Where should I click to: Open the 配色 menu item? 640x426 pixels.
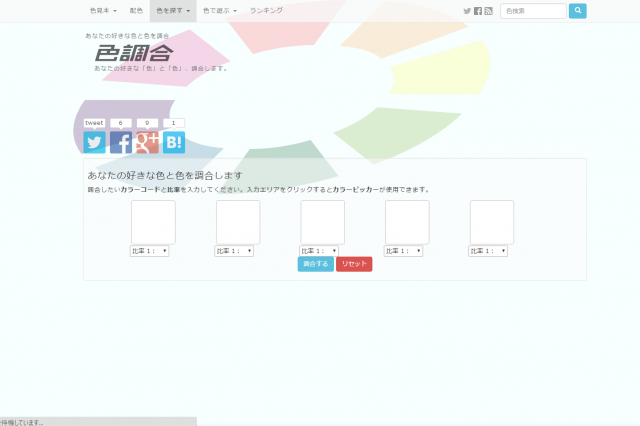tap(136, 11)
